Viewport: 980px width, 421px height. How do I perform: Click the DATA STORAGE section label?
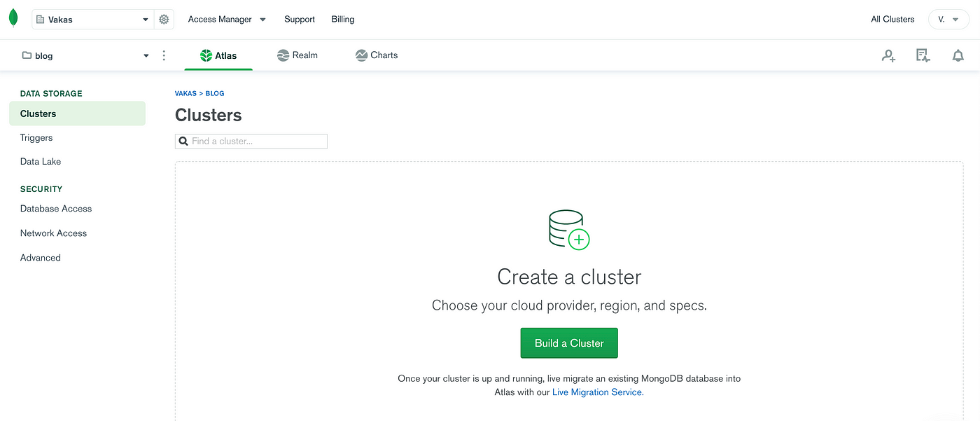click(51, 93)
